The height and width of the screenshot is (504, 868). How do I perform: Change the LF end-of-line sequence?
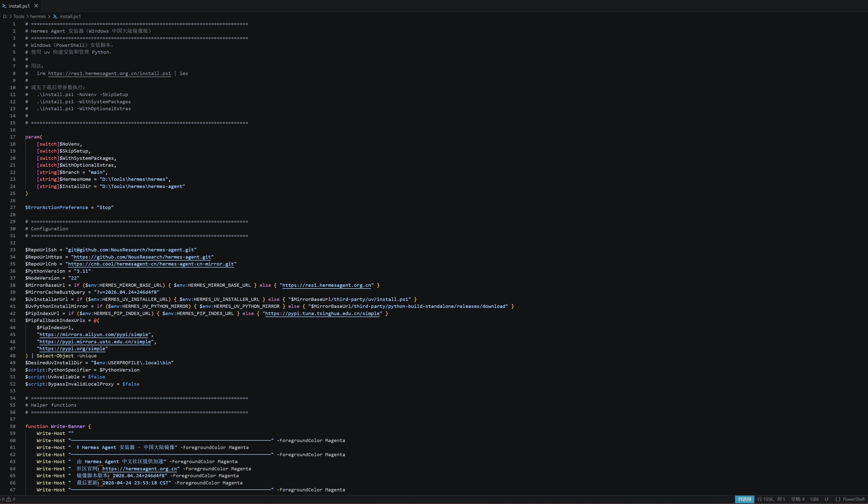pyautogui.click(x=827, y=499)
